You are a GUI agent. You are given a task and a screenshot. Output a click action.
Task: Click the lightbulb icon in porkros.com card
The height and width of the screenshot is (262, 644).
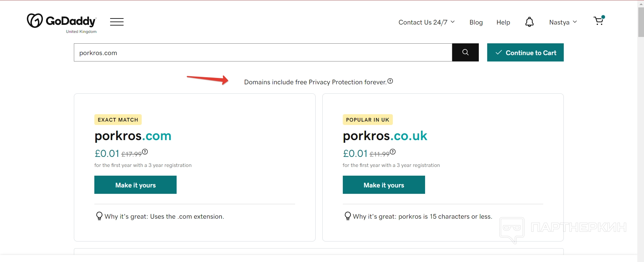click(99, 216)
